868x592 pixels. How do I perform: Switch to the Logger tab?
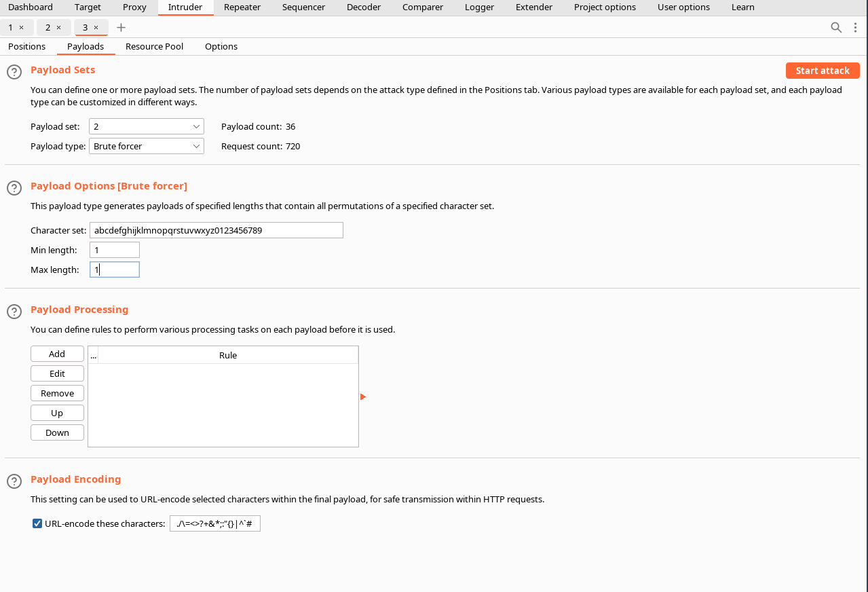tap(479, 7)
